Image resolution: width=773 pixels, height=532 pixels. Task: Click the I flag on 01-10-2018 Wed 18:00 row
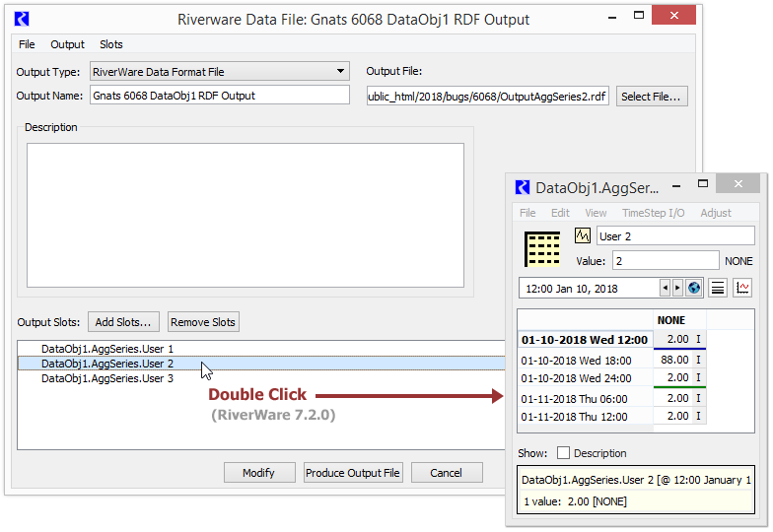coord(698,360)
